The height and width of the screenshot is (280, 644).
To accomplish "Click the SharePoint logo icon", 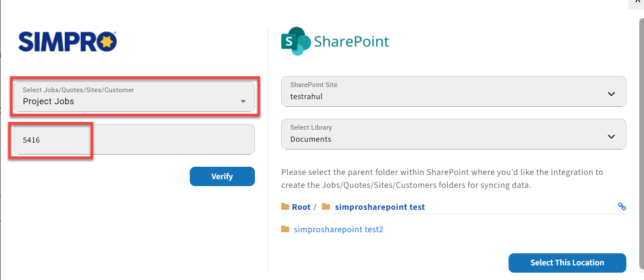I will click(296, 41).
